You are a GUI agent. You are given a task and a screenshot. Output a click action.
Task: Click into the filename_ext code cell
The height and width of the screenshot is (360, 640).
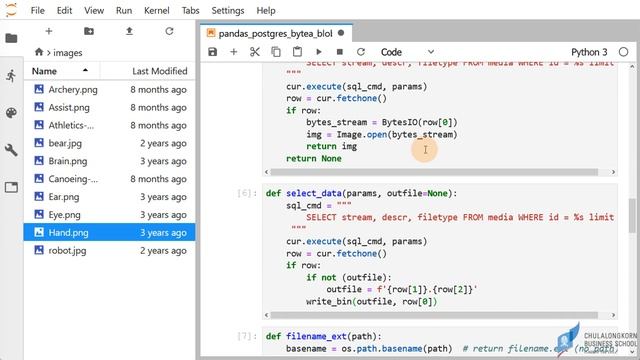click(440, 342)
